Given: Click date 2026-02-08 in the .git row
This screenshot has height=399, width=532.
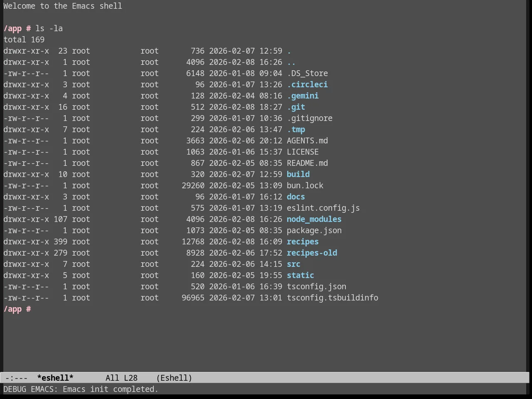Looking at the screenshot, I should coord(232,107).
